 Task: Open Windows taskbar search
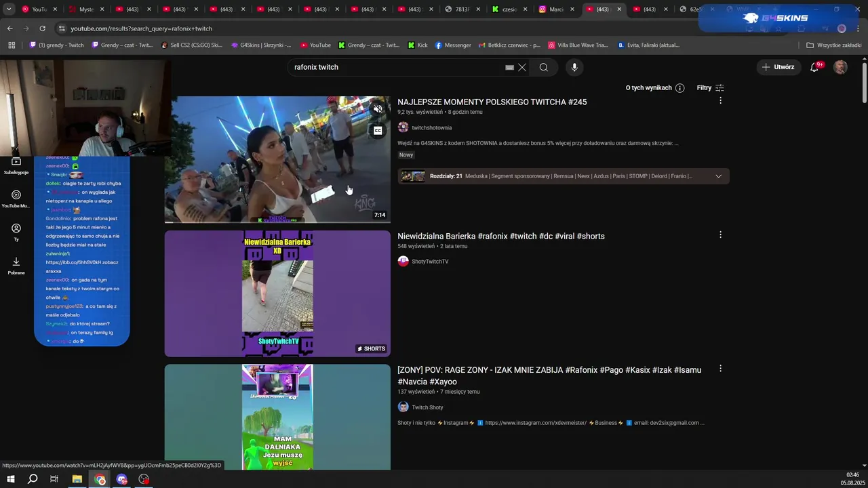tap(33, 479)
